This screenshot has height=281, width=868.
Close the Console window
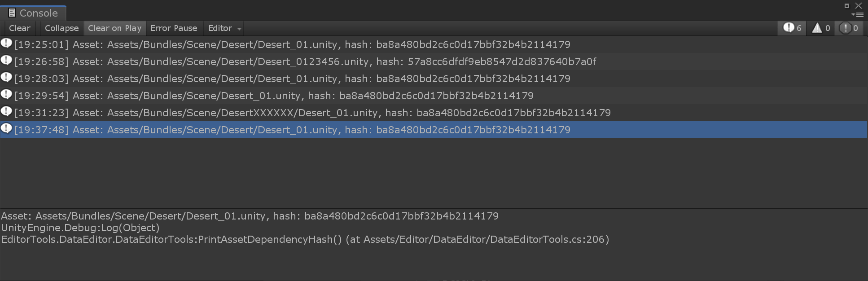[859, 6]
